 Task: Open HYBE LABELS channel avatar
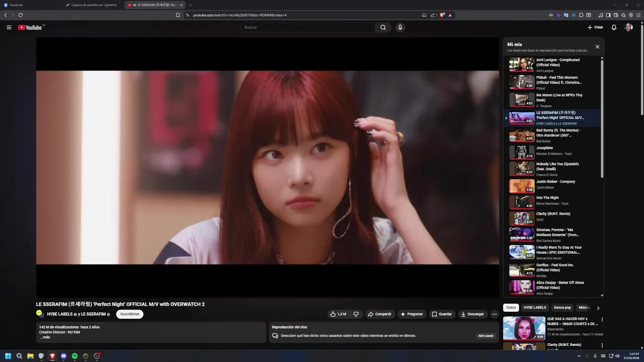(40, 314)
